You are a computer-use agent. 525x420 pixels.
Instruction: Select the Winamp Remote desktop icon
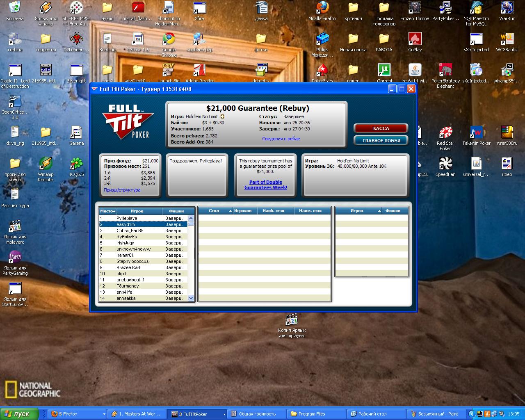tap(46, 164)
